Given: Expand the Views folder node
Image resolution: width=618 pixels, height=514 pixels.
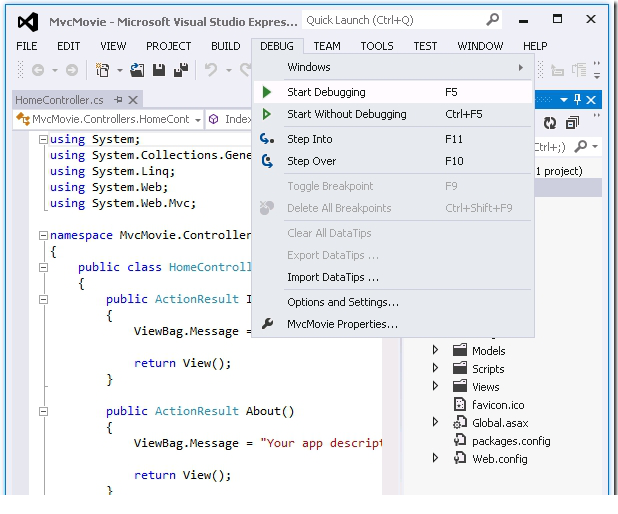Looking at the screenshot, I should tap(435, 386).
